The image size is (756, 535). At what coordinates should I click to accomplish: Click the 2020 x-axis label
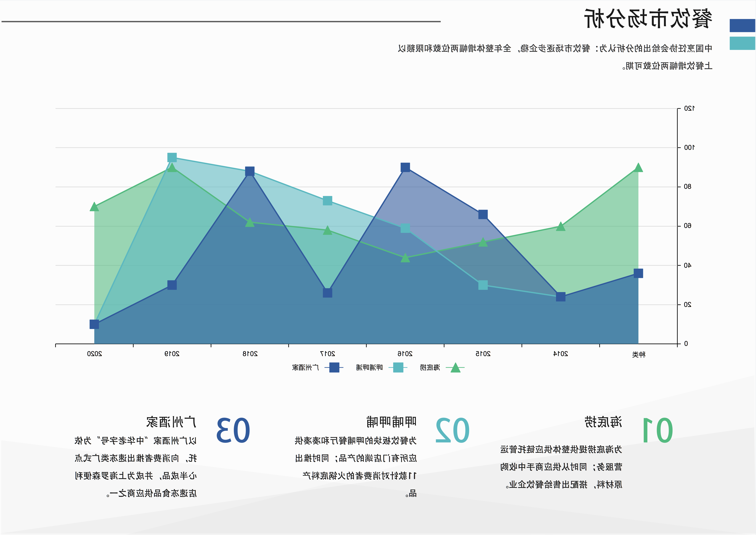(95, 354)
